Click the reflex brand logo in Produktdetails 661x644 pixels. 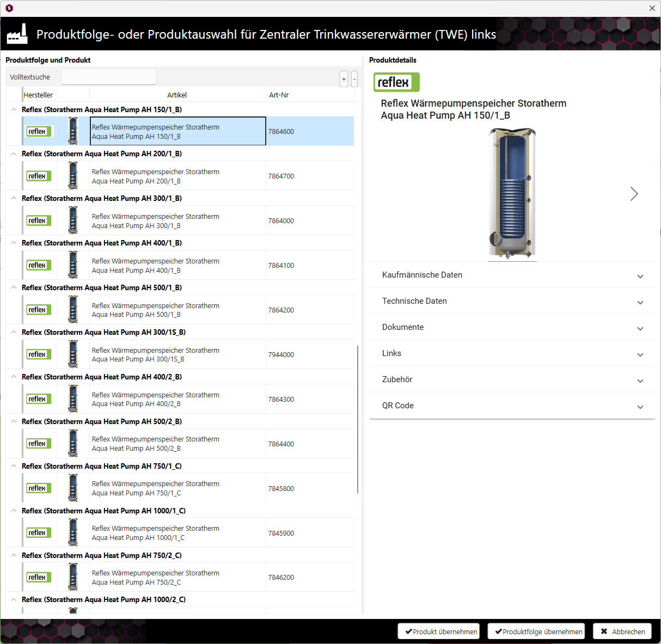(x=396, y=82)
